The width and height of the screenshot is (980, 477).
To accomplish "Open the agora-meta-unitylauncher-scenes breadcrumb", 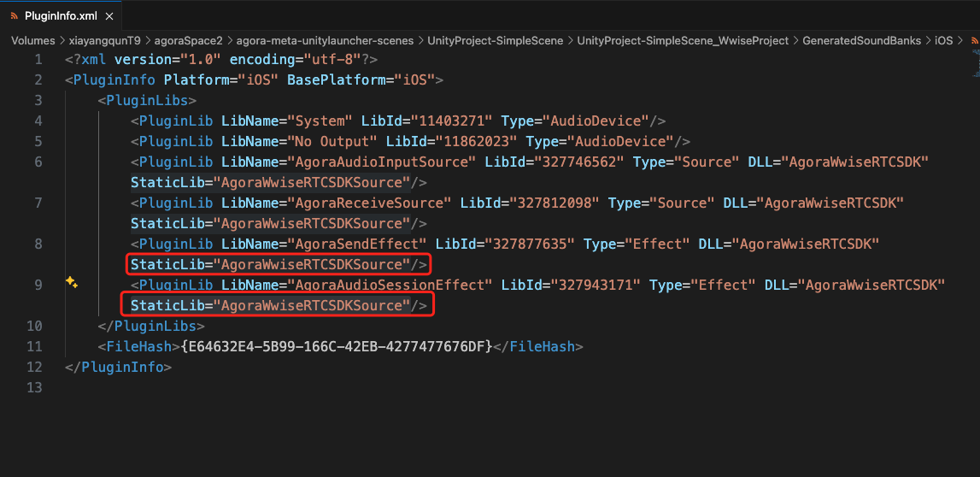I will click(x=325, y=41).
